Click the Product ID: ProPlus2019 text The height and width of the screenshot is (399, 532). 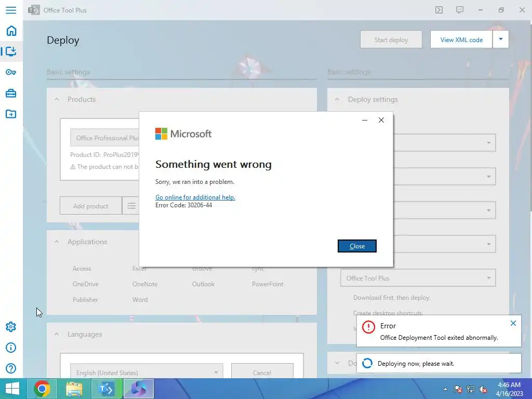tap(104, 154)
